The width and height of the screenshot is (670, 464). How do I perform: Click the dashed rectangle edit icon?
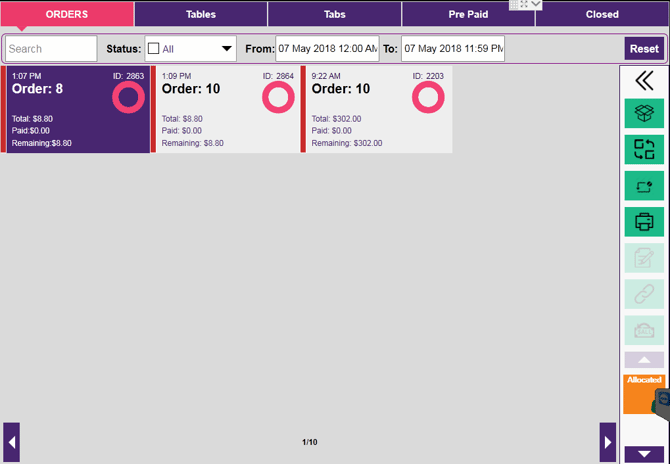(644, 186)
